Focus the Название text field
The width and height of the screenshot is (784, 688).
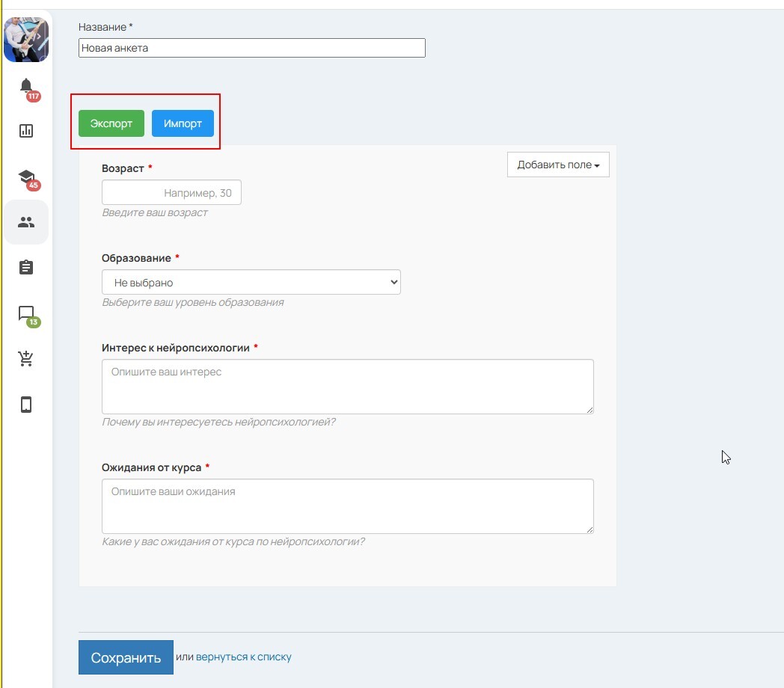[x=251, y=49]
